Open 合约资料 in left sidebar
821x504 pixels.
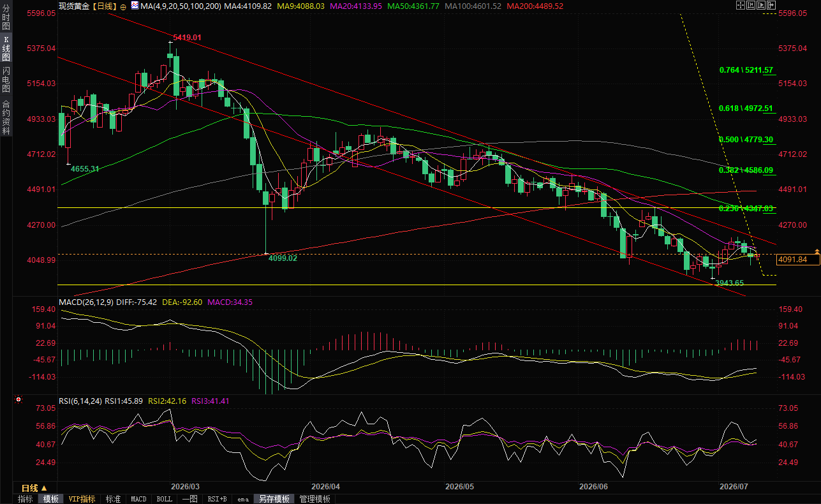pos(6,117)
